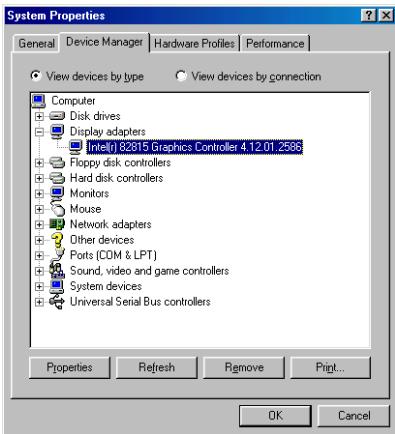Expand the Ports (COM & LPT) node
395x434 pixels.
pos(39,256)
